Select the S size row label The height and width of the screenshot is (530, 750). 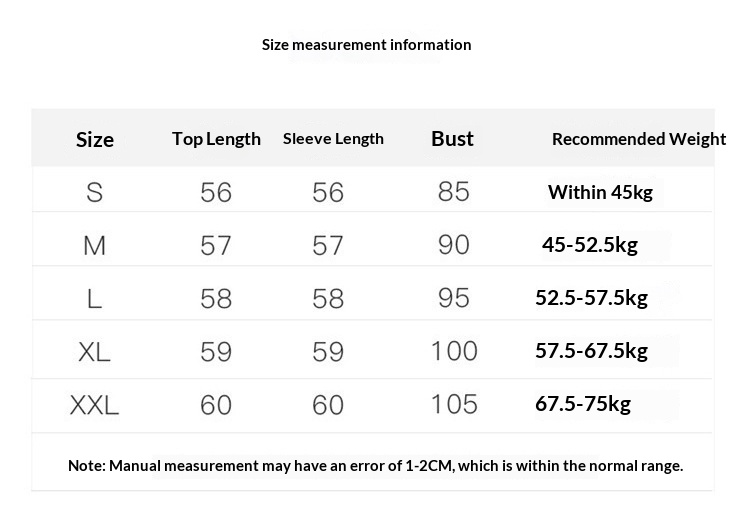[95, 192]
